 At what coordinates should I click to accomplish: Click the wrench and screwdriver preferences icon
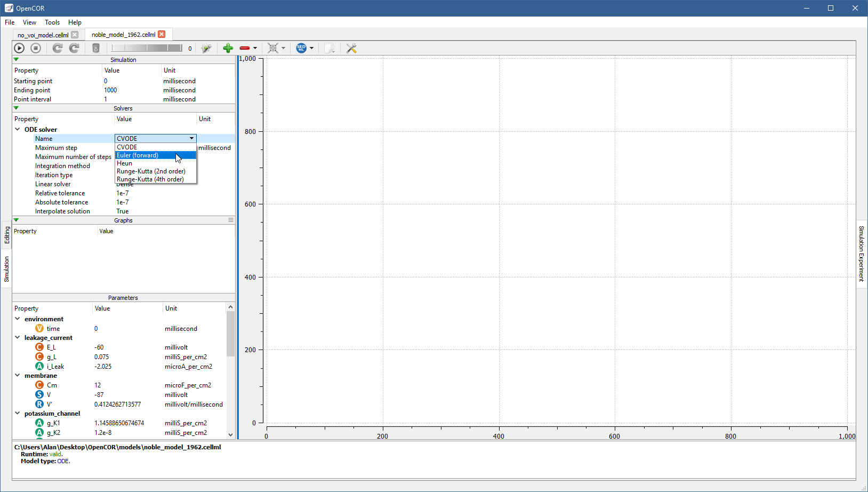click(351, 48)
